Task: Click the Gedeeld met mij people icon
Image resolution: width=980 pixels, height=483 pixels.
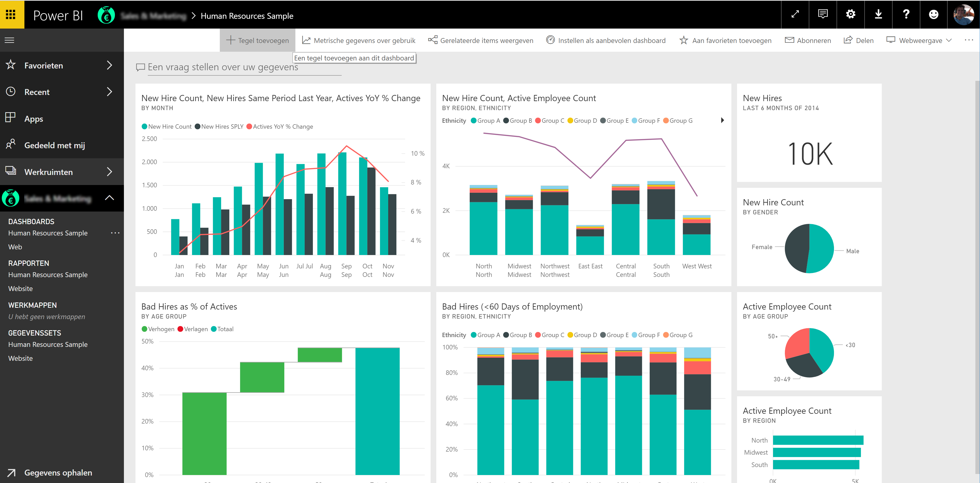Action: coord(11,144)
